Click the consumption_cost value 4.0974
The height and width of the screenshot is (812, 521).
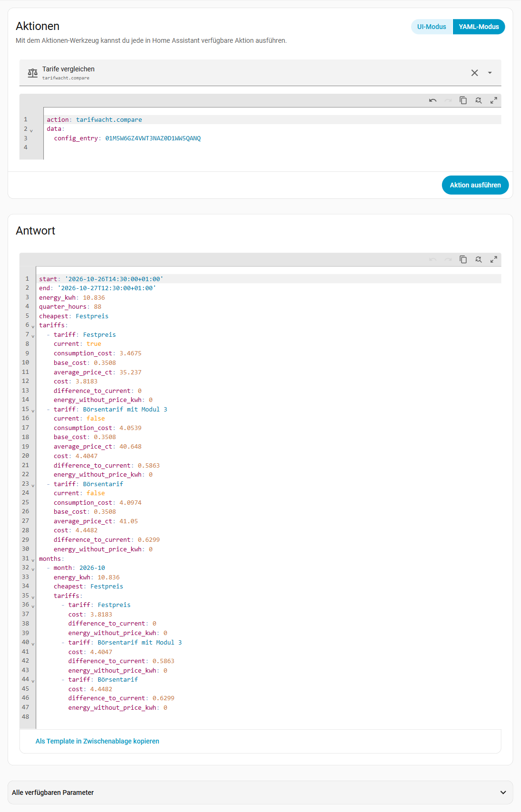point(130,503)
